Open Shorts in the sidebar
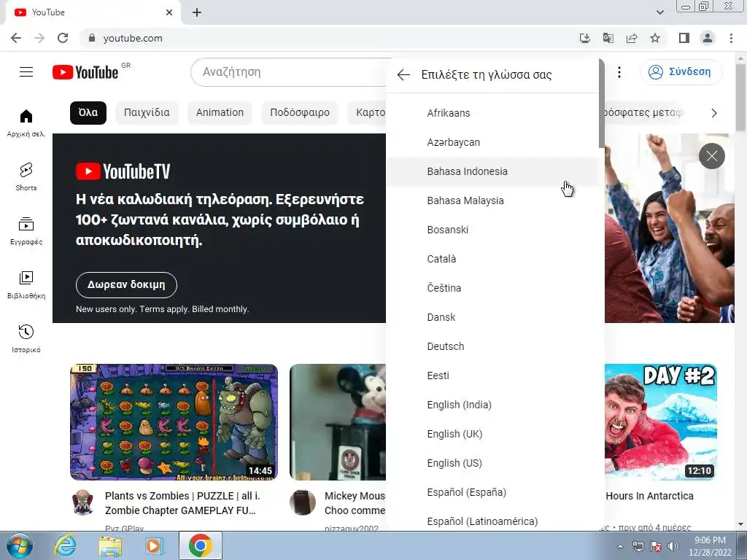This screenshot has width=747, height=560. (x=26, y=176)
